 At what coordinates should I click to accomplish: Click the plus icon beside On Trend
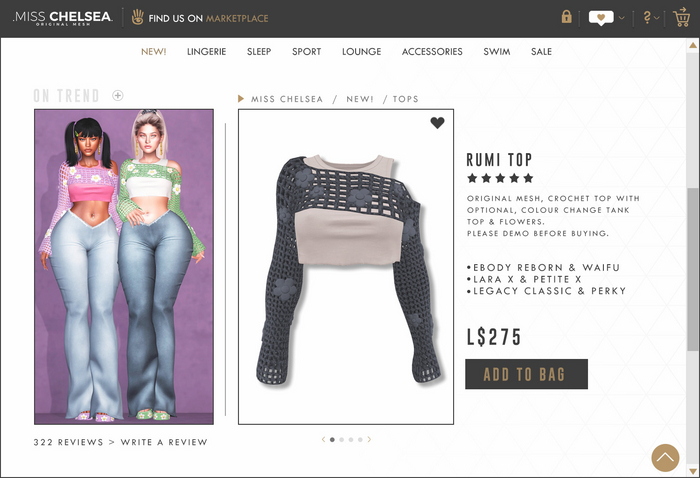[118, 95]
